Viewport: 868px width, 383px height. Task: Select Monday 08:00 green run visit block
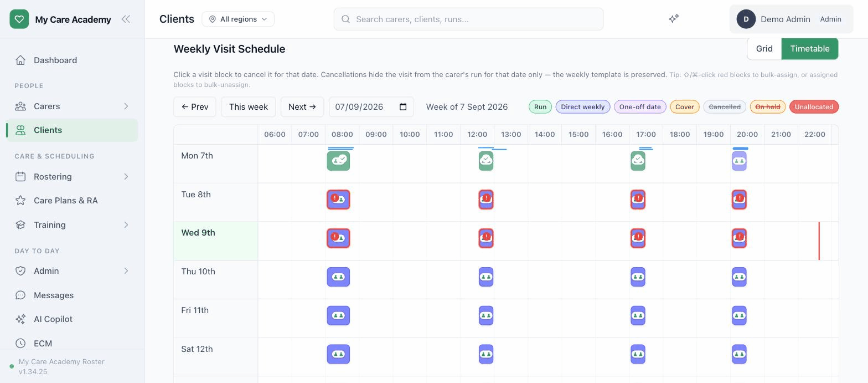pos(338,161)
